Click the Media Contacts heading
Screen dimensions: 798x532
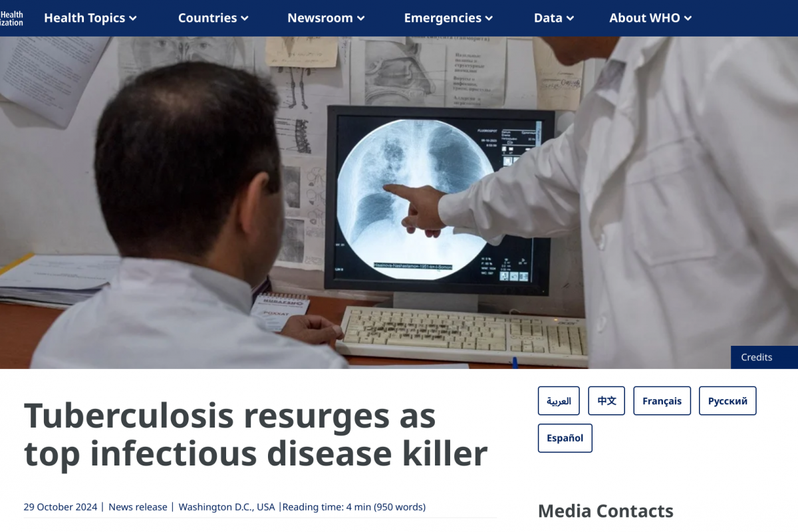[605, 511]
